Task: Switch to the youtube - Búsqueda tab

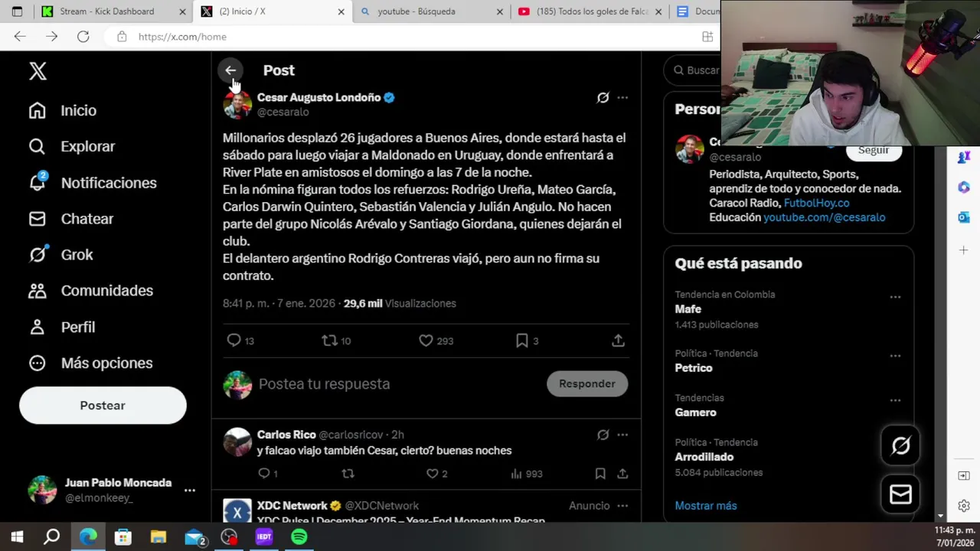Action: (x=432, y=11)
